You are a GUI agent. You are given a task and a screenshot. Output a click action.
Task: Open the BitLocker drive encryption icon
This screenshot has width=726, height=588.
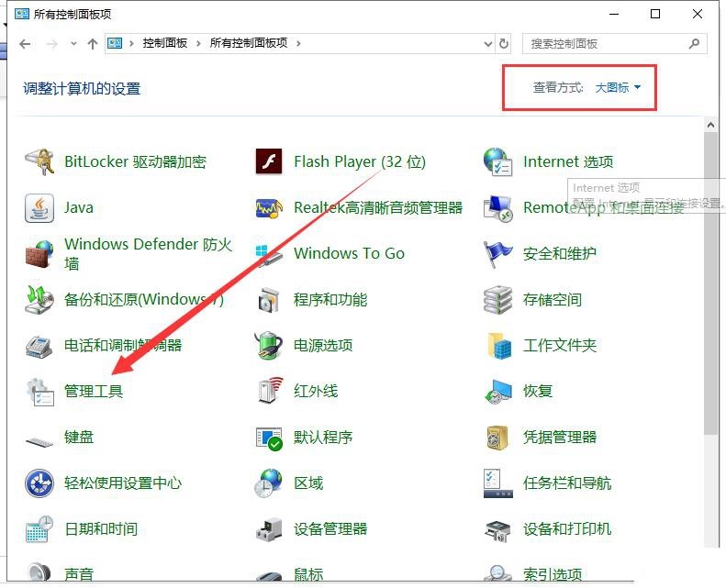pos(39,162)
